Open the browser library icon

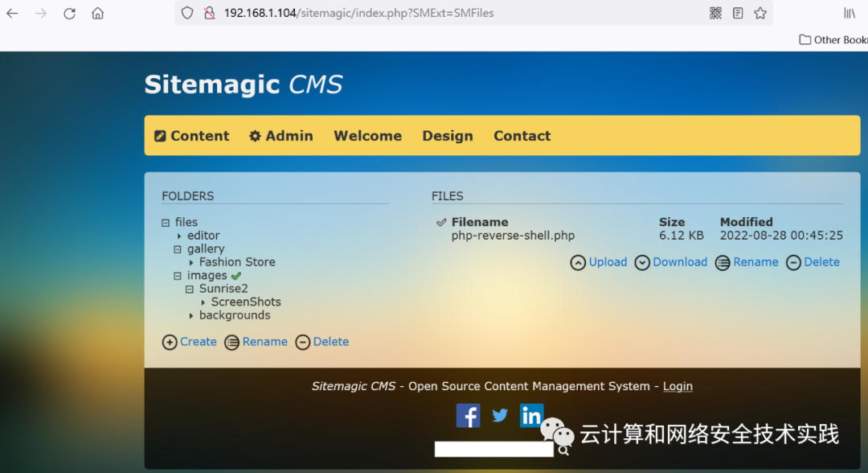[x=850, y=13]
